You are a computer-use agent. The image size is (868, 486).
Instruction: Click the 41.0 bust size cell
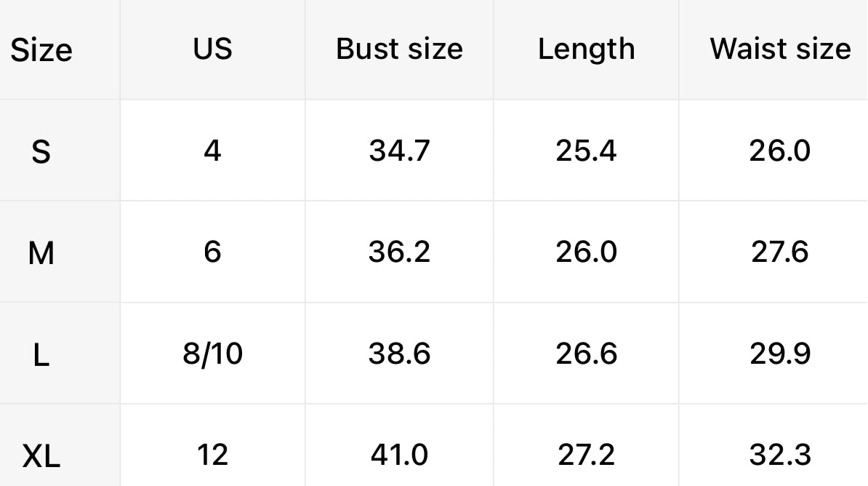point(399,455)
